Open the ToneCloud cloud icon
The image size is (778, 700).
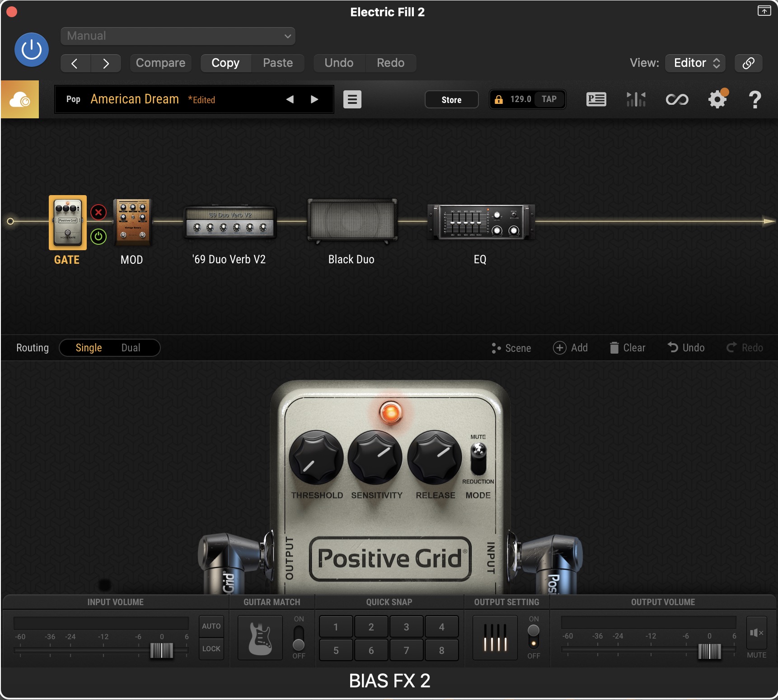20,99
